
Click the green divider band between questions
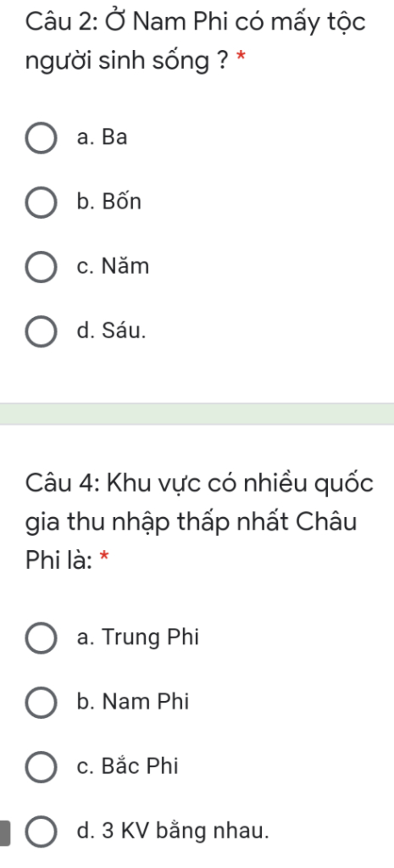click(197, 414)
